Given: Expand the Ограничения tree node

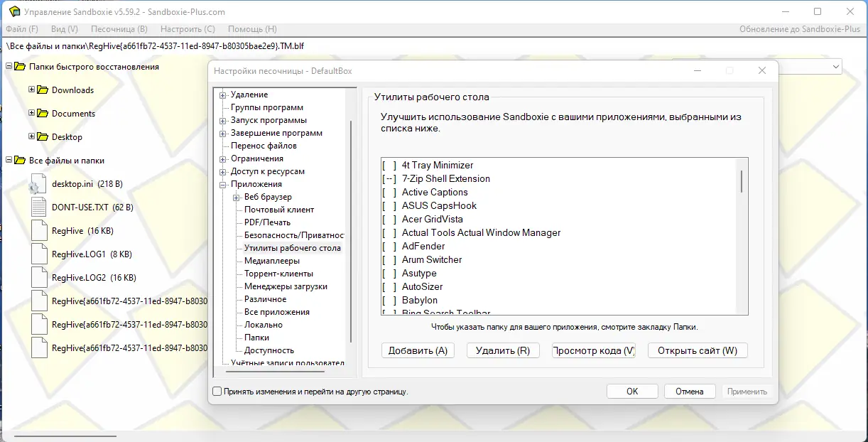Looking at the screenshot, I should [x=223, y=159].
